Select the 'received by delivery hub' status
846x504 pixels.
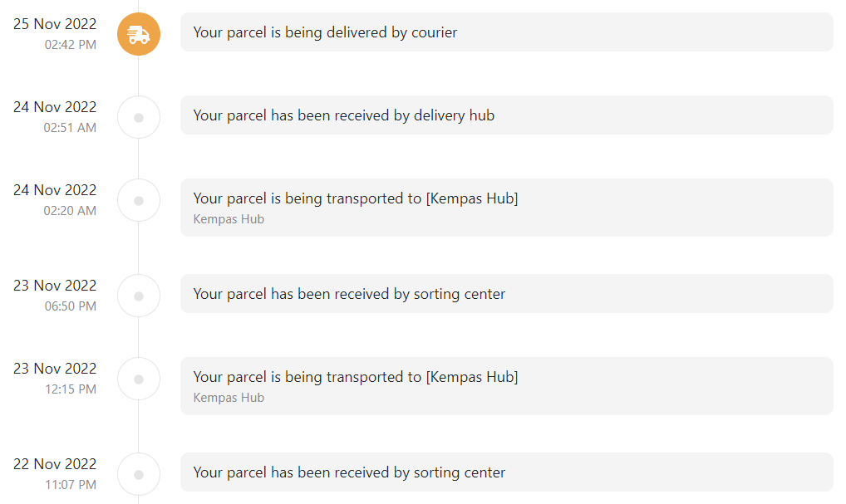[x=507, y=115]
